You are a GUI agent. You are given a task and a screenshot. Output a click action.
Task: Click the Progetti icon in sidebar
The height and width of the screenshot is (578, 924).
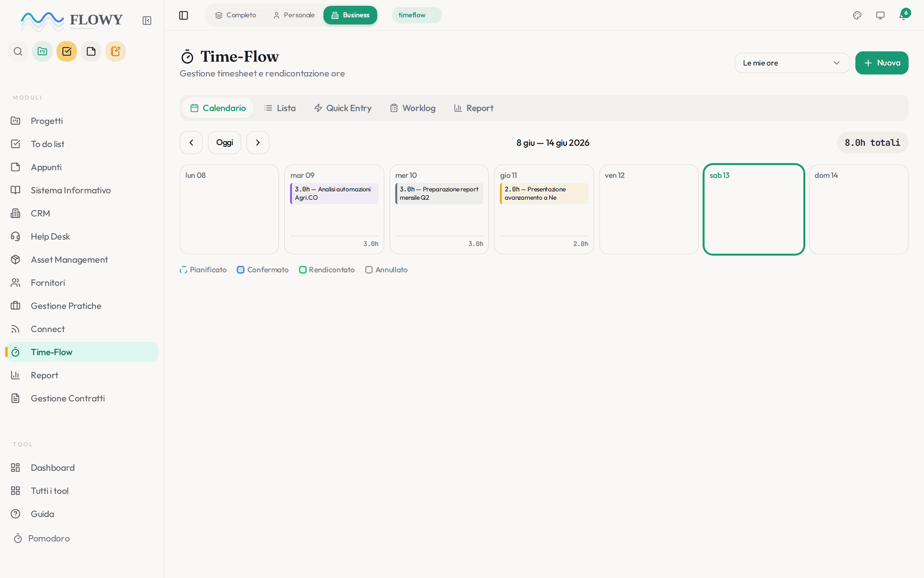[15, 121]
